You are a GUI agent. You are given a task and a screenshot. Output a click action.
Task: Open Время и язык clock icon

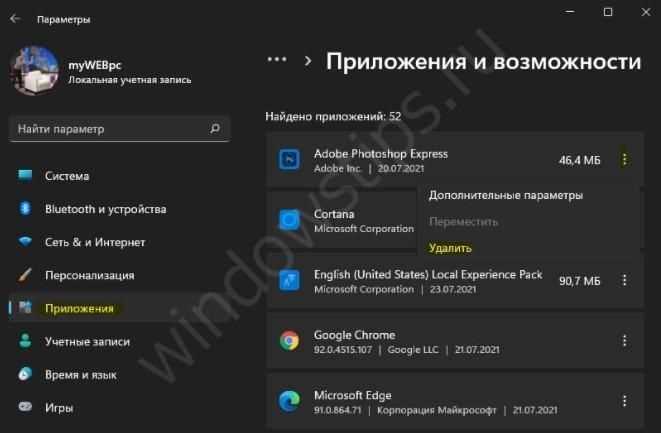[x=25, y=374]
